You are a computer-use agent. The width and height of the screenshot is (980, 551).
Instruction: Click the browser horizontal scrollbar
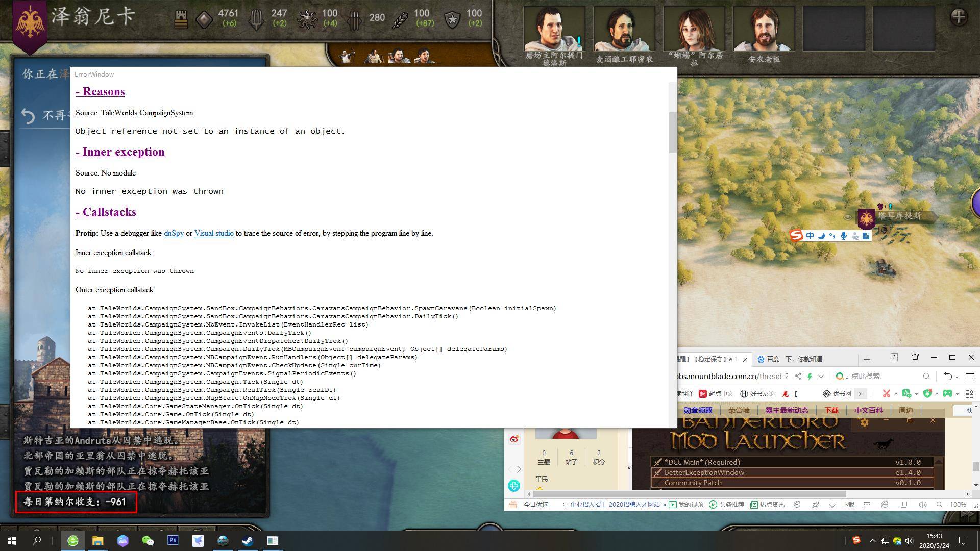[x=690, y=494]
